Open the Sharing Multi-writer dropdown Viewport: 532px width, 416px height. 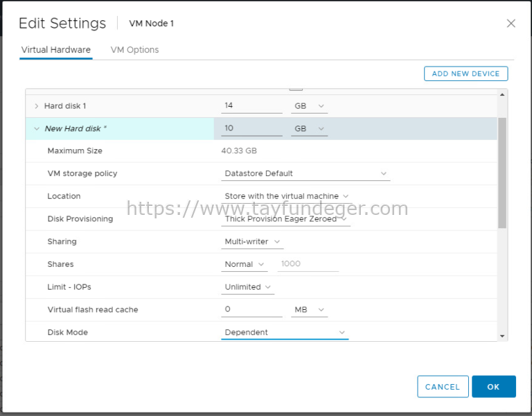point(252,242)
